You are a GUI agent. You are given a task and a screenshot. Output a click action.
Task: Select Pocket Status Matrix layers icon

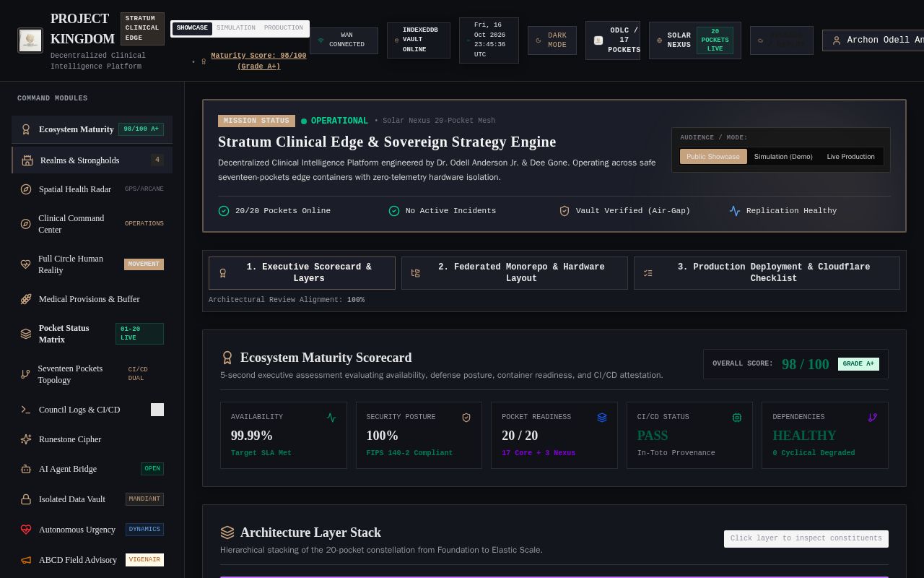(26, 334)
